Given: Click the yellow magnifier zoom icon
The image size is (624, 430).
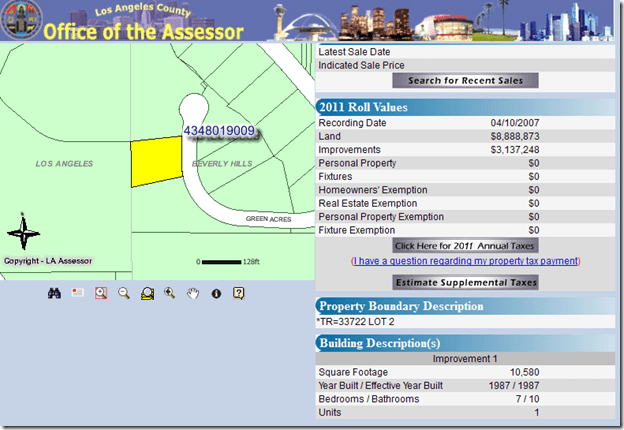Looking at the screenshot, I should click(x=147, y=293).
